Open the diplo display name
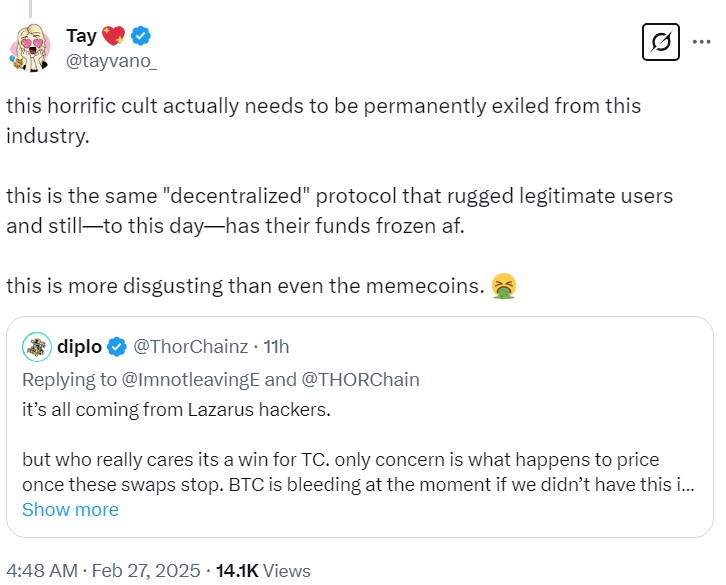Screen dimensions: 726x585 click(81, 347)
